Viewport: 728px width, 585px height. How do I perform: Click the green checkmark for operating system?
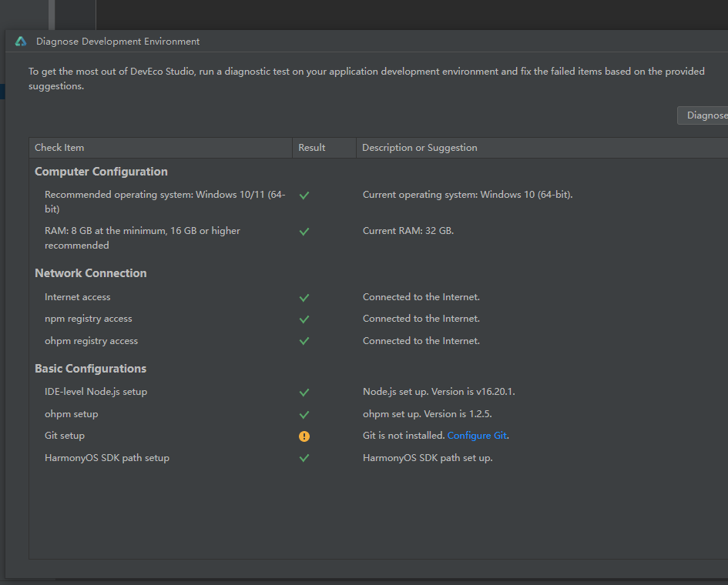[304, 196]
